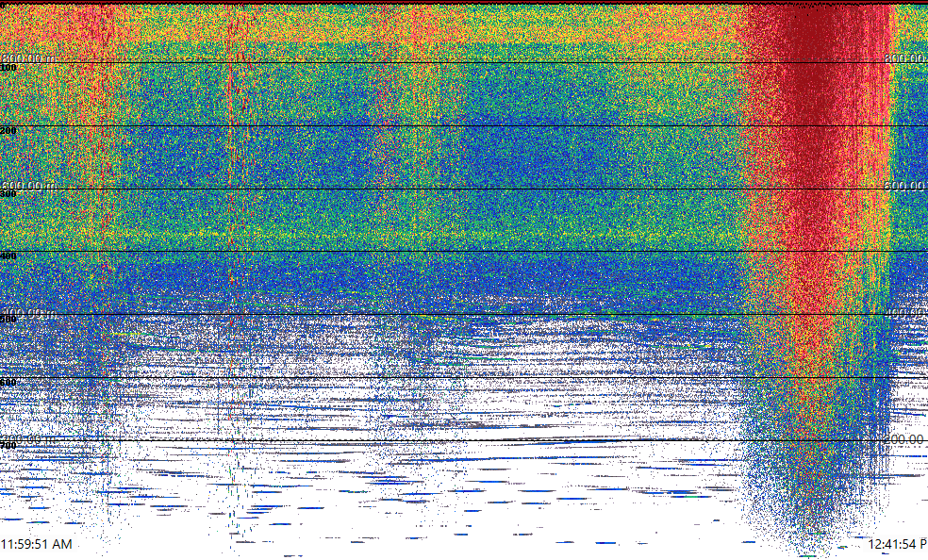928x560 pixels.
Task: Click the 600 depth label
Action: coord(8,383)
